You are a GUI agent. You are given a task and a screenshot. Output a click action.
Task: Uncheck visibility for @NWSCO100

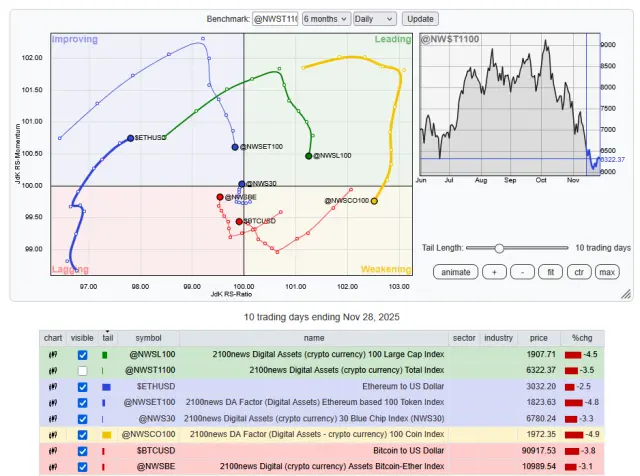click(x=82, y=435)
